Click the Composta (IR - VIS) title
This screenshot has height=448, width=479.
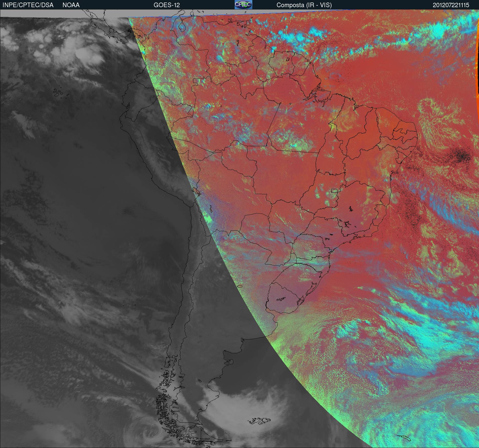(x=304, y=5)
